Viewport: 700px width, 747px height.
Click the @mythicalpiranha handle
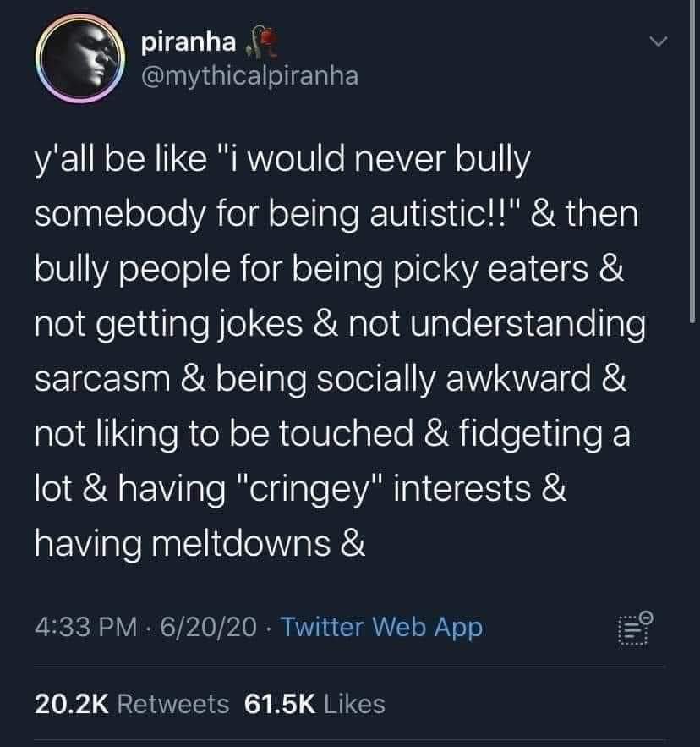(x=246, y=77)
